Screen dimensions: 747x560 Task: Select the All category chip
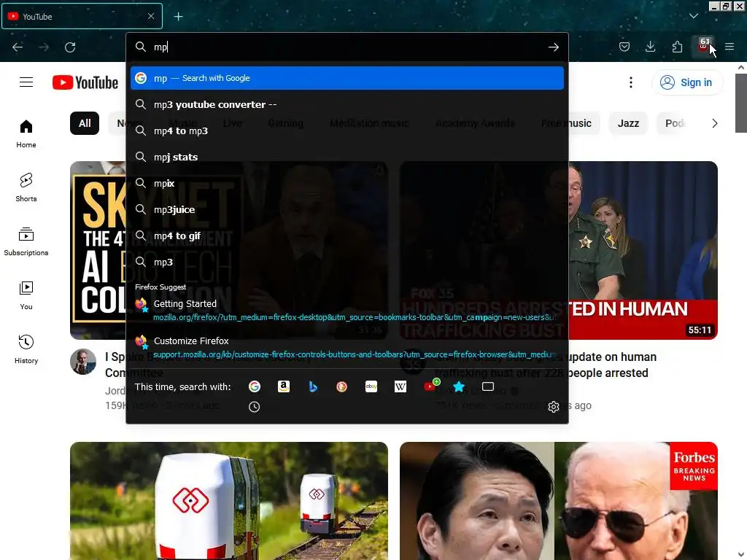[x=85, y=123]
